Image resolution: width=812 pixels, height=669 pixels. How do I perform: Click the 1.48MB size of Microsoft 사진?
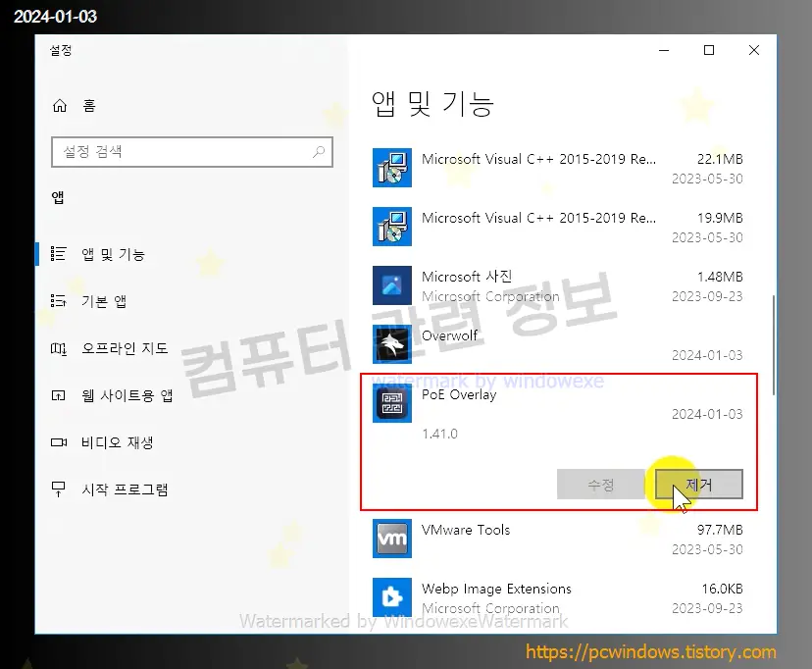(x=720, y=277)
